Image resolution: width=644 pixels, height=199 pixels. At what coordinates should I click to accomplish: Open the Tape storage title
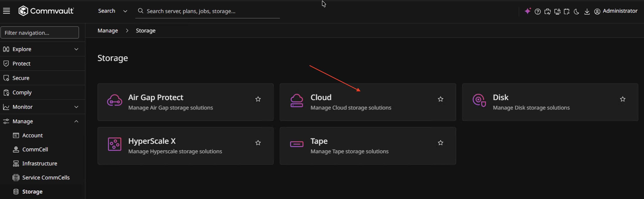319,141
